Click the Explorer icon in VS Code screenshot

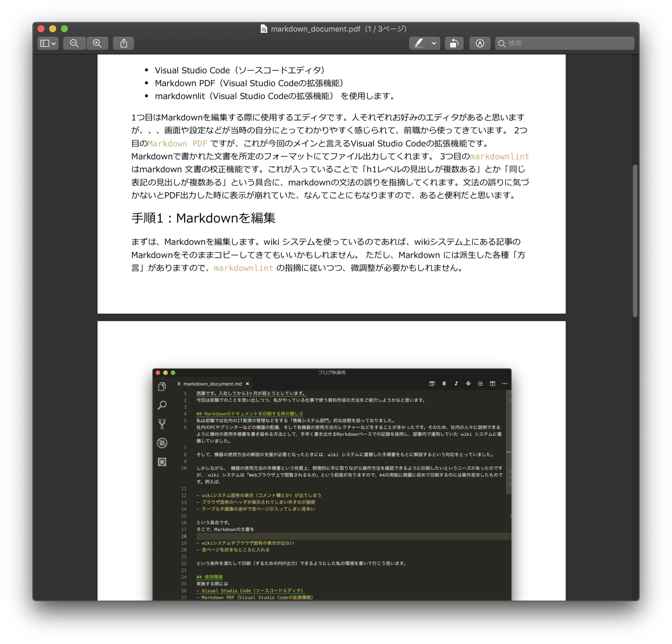162,386
